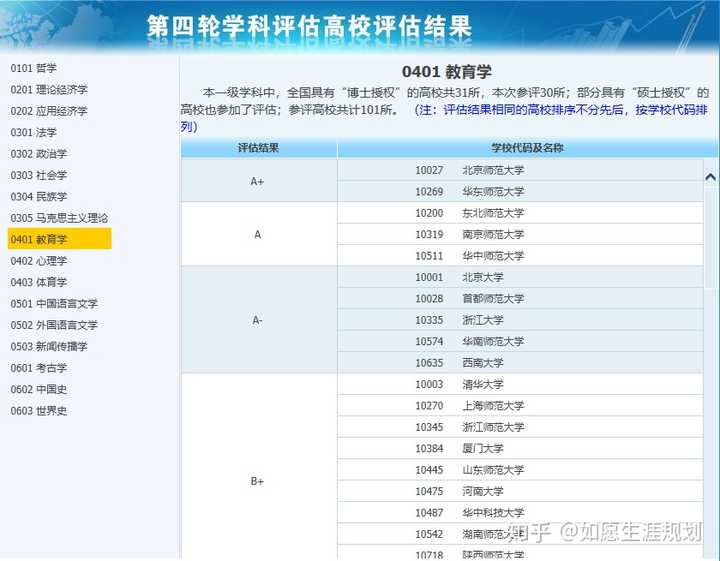Viewport: 720px width, 561px height.
Task: Click the 0401 教育学 page heading
Action: (447, 72)
